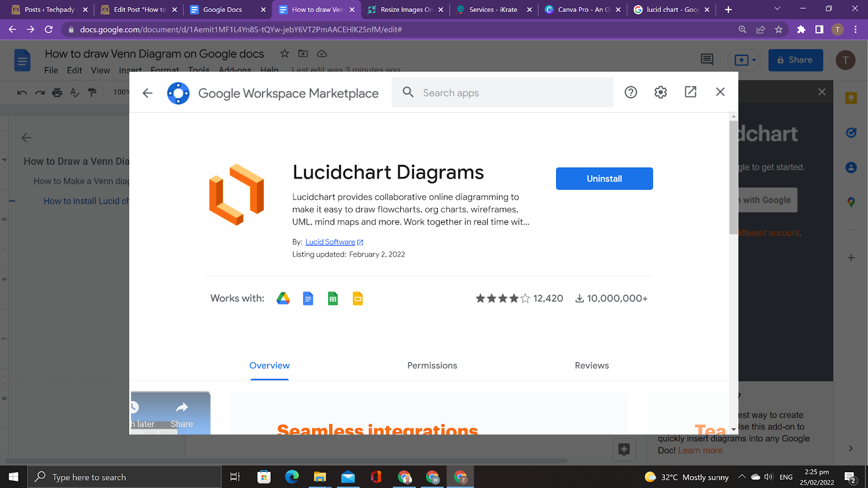Open Google Keep in side panel
Image resolution: width=868 pixels, height=488 pixels.
[x=851, y=98]
